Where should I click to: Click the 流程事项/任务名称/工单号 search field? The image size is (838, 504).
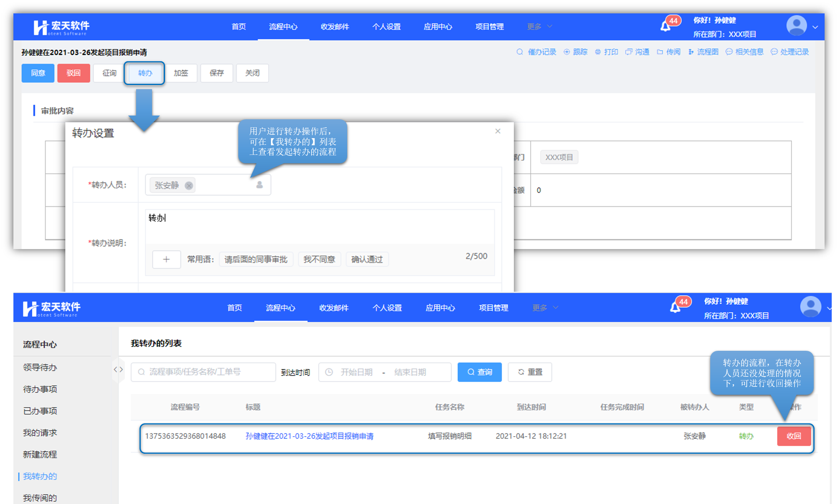(x=204, y=372)
